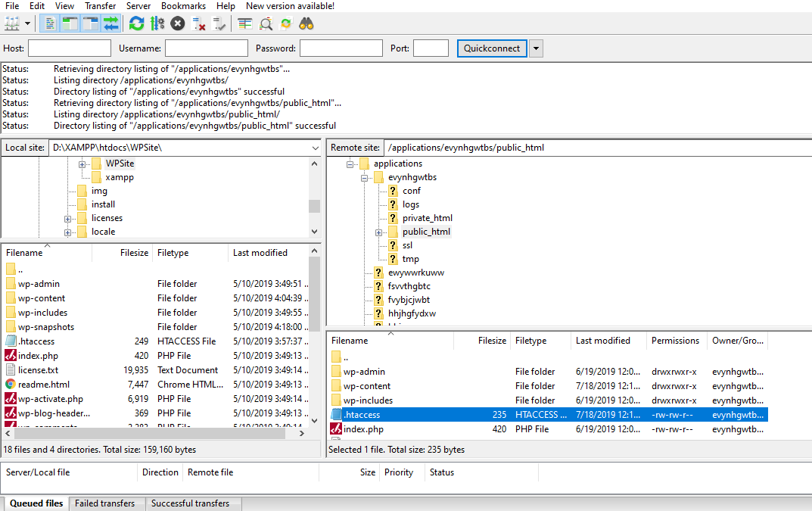The width and height of the screenshot is (812, 511).
Task: Sort remote files by Filetype column
Action: coord(530,341)
